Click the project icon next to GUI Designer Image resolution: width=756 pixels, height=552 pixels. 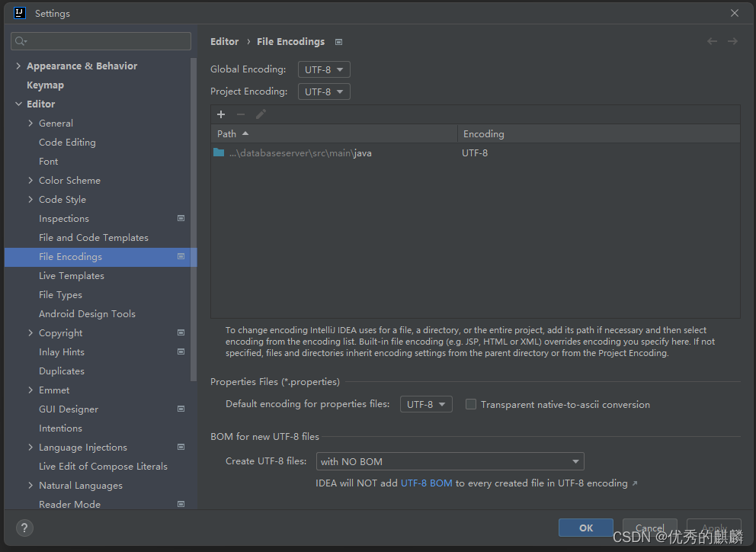coord(181,409)
